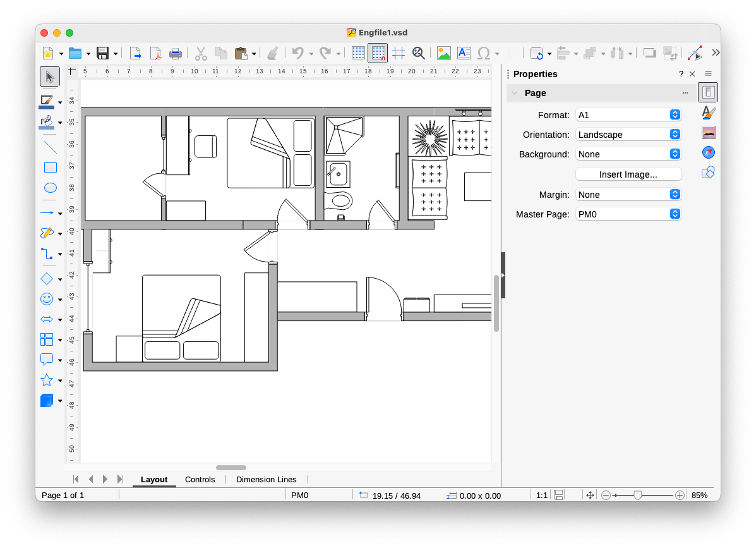Click the horizontal scrollbar thumb

point(231,468)
